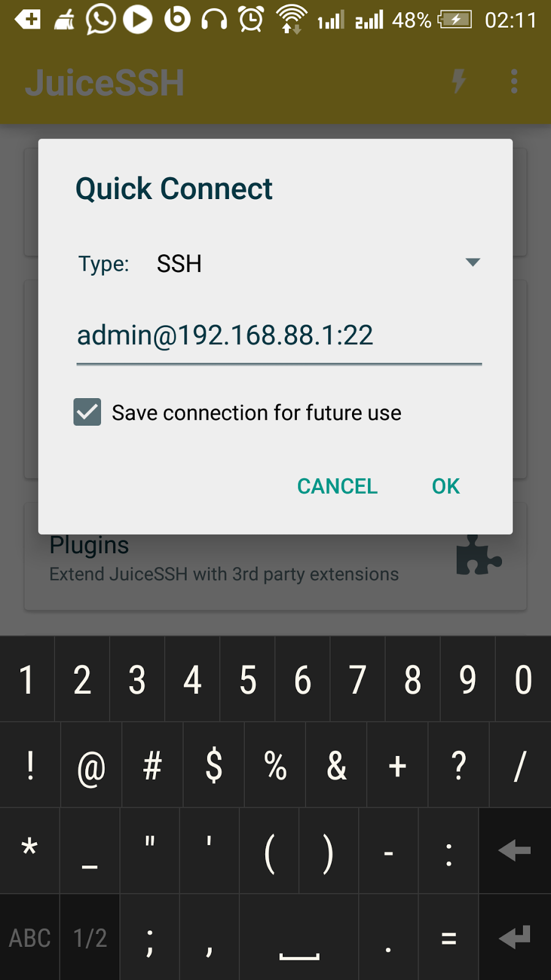
Task: Uncheck Save connection for future use
Action: (x=88, y=412)
